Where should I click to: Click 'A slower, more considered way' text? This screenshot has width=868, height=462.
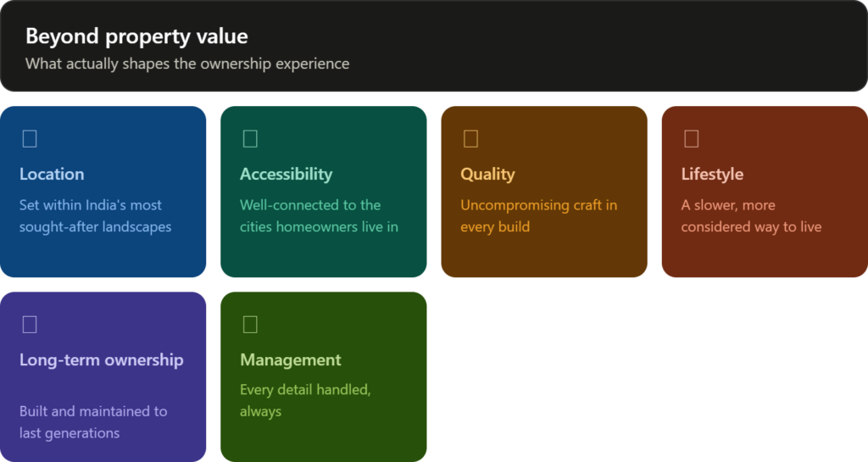(751, 216)
